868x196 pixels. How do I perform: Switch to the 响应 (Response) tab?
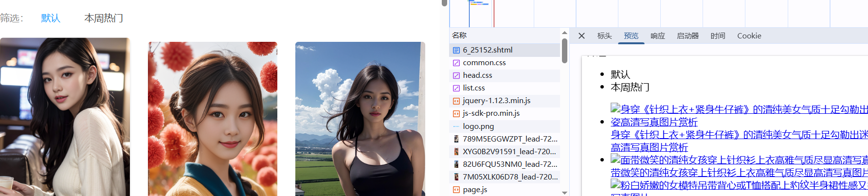657,36
